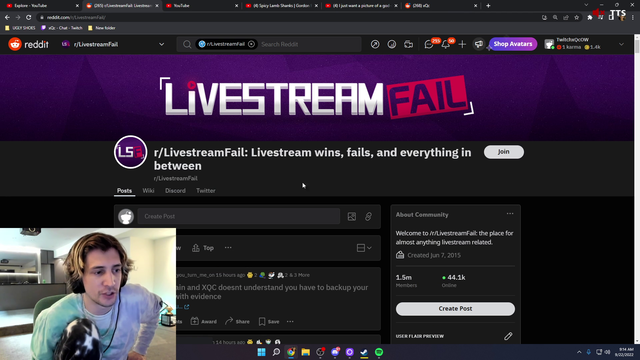Switch to Spicy Lamb Shanks browser tab

(x=282, y=6)
